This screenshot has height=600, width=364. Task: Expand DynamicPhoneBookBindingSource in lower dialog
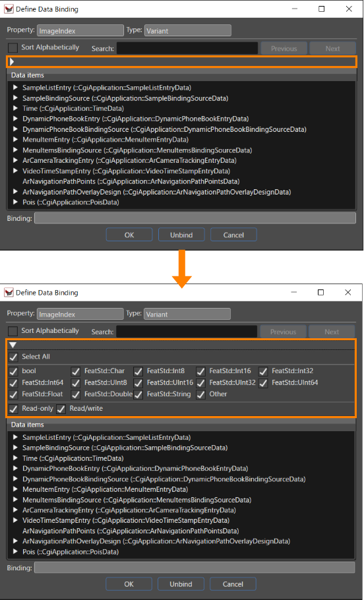15,479
